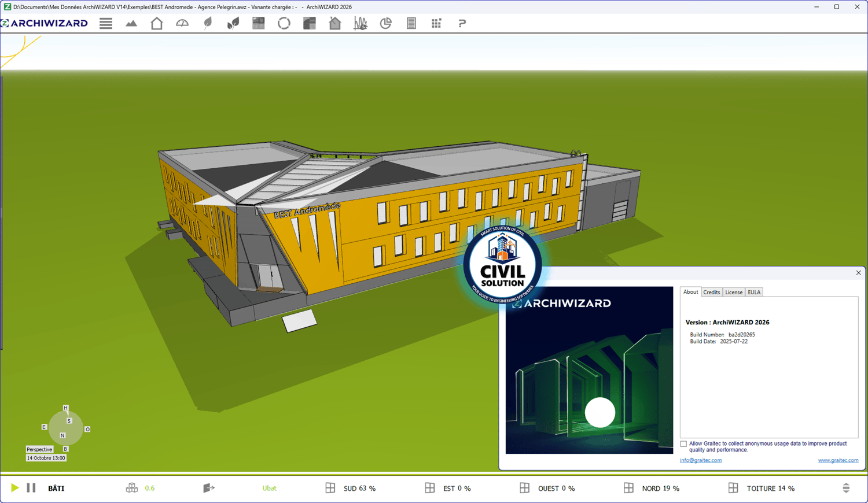This screenshot has height=503, width=868.
Task: Start the simulation with the play button
Action: click(14, 488)
